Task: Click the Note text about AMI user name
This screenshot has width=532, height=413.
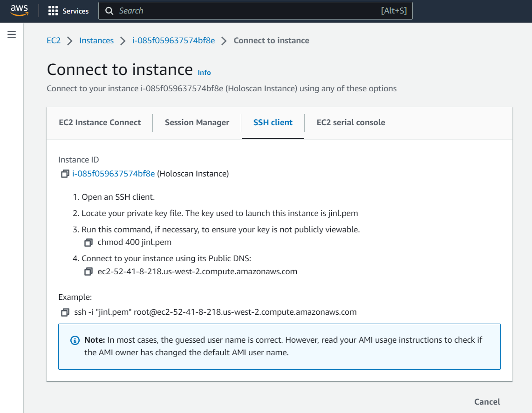Action: pyautogui.click(x=283, y=346)
